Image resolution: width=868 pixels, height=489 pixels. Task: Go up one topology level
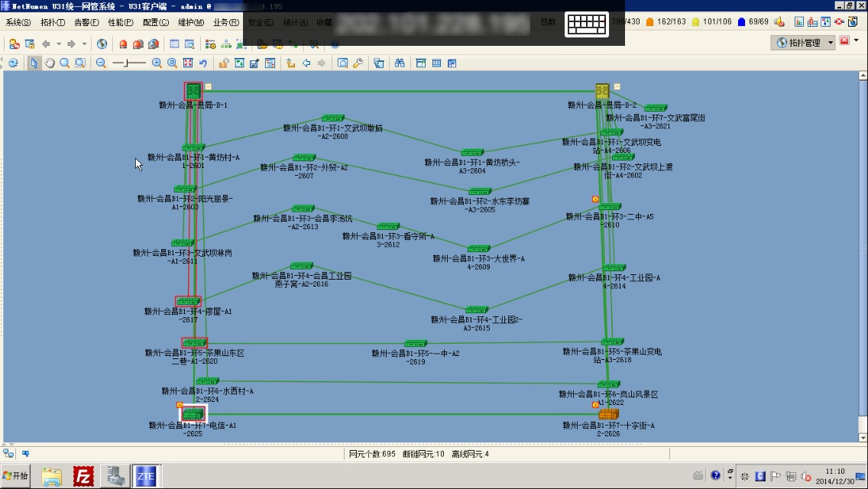[x=290, y=63]
